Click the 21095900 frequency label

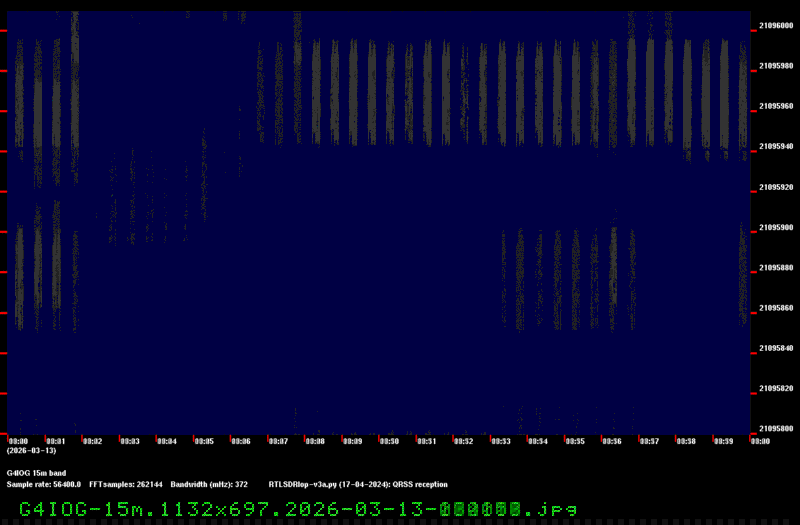click(x=776, y=228)
